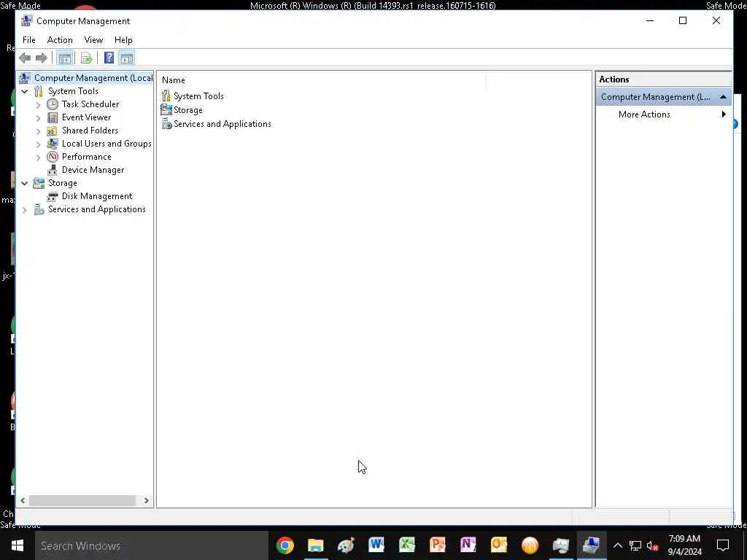The width and height of the screenshot is (747, 560).
Task: Open the File menu
Action: (29, 40)
